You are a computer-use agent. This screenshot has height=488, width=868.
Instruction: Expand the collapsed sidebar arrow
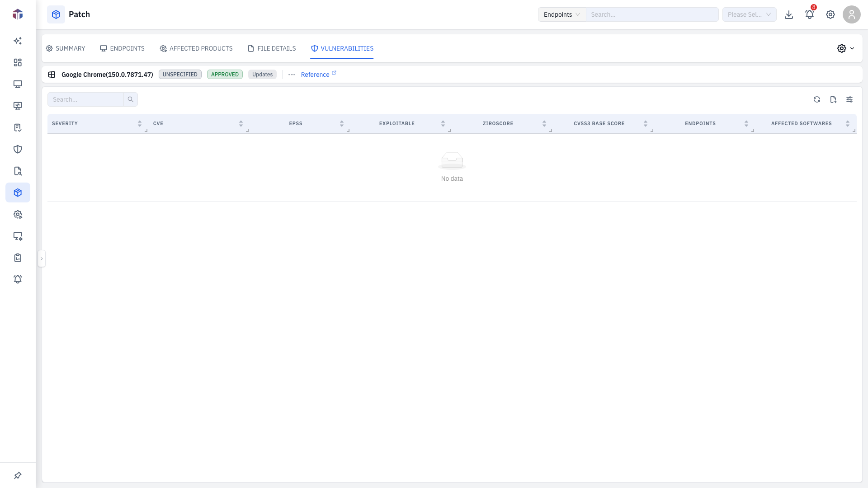pos(42,258)
